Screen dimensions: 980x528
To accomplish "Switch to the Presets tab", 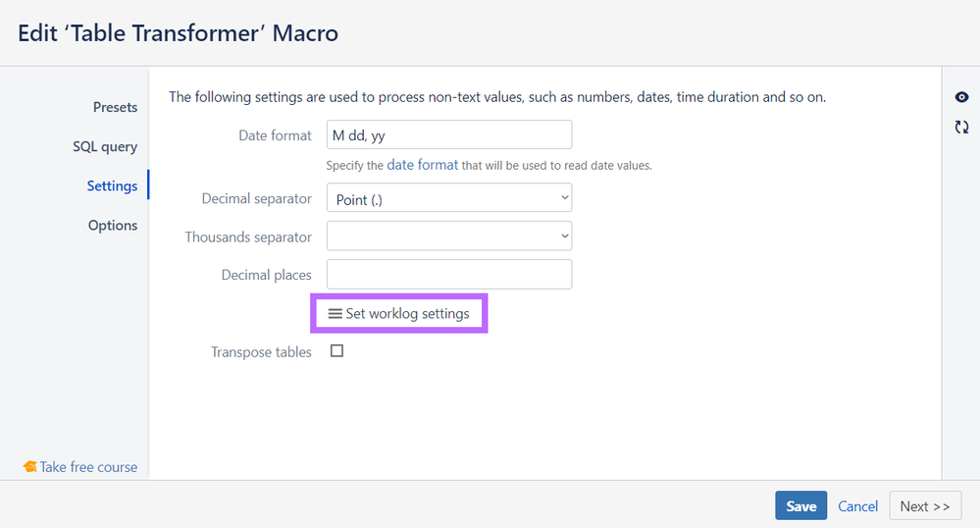I will coord(115,107).
